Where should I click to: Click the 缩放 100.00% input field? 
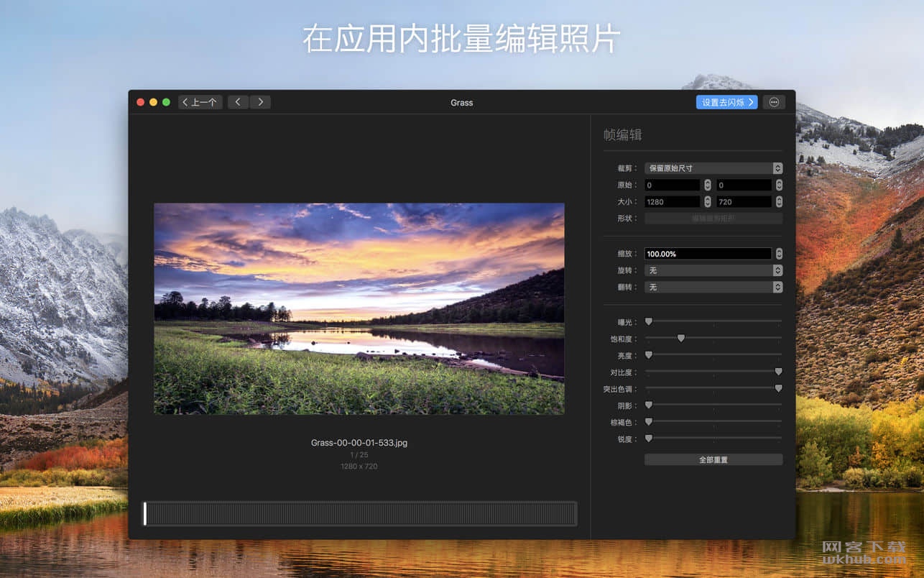tap(708, 254)
